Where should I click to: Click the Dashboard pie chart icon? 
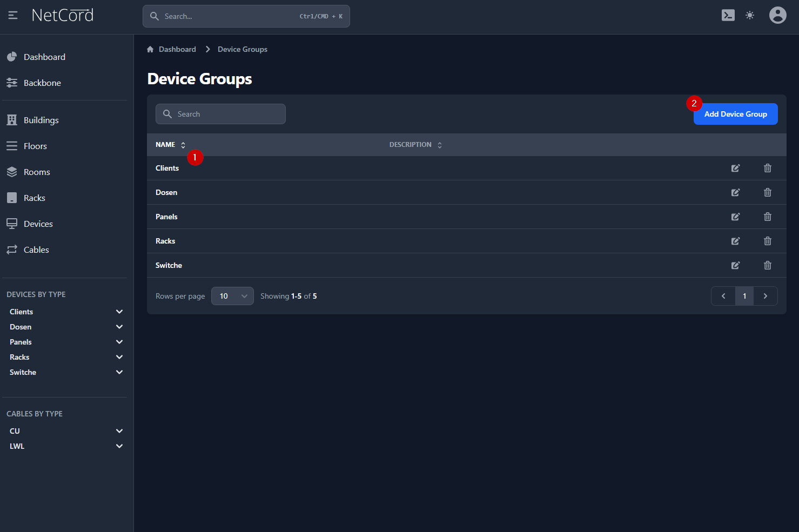(x=12, y=57)
